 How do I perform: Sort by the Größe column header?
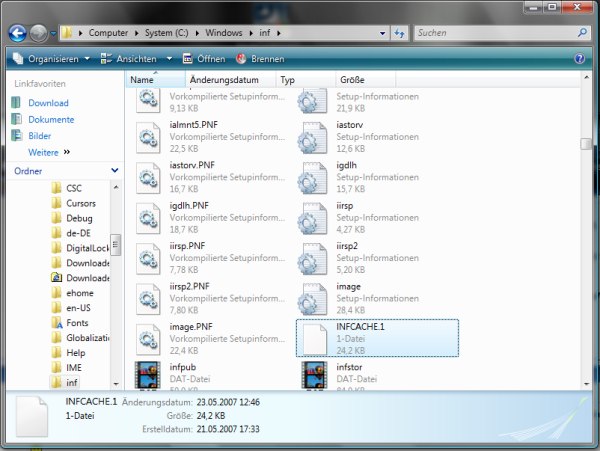pos(365,80)
